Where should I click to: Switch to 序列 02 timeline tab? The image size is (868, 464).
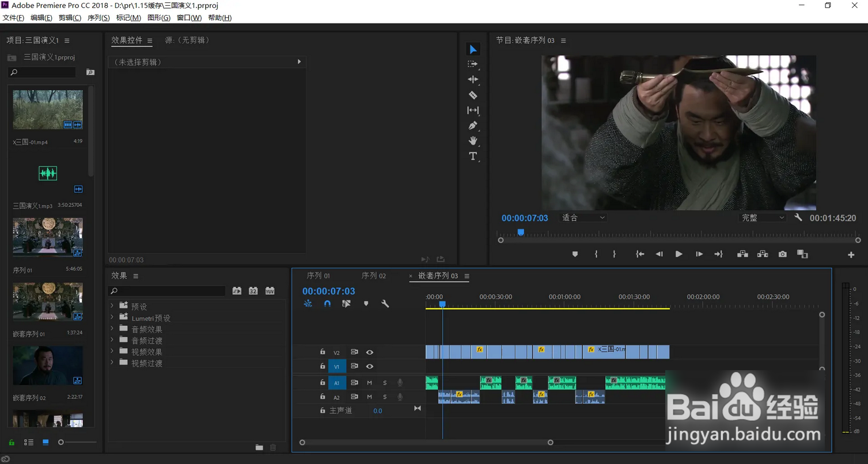pyautogui.click(x=374, y=276)
